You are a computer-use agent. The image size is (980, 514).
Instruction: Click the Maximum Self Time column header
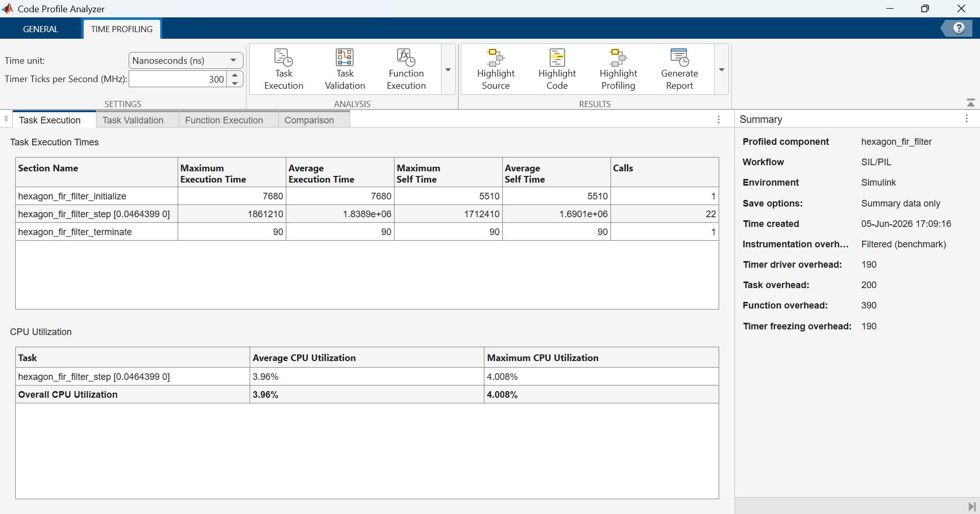[448, 172]
